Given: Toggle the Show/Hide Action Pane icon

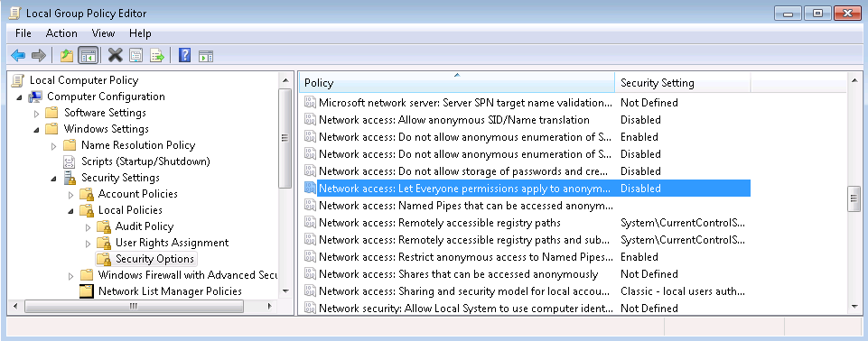Looking at the screenshot, I should tap(206, 55).
